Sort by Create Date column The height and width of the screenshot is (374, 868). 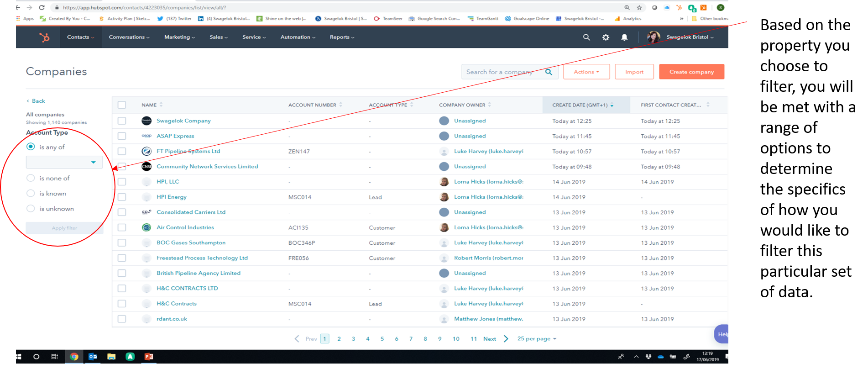coord(583,105)
